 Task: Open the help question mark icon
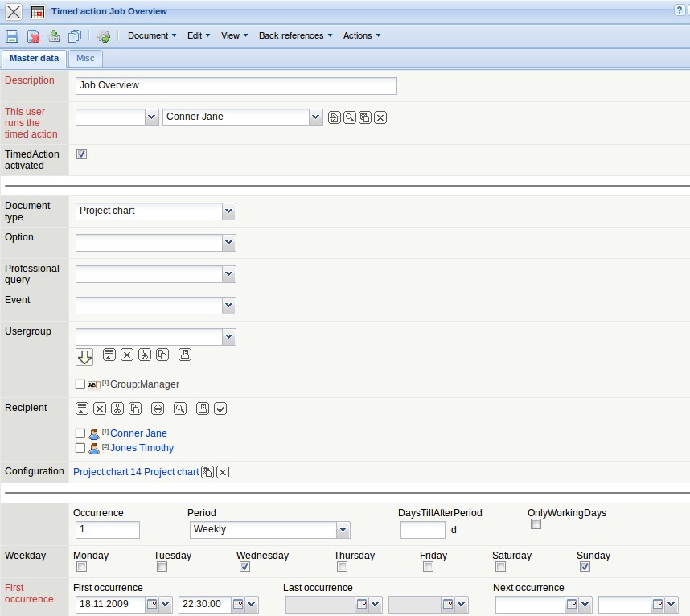point(680,10)
